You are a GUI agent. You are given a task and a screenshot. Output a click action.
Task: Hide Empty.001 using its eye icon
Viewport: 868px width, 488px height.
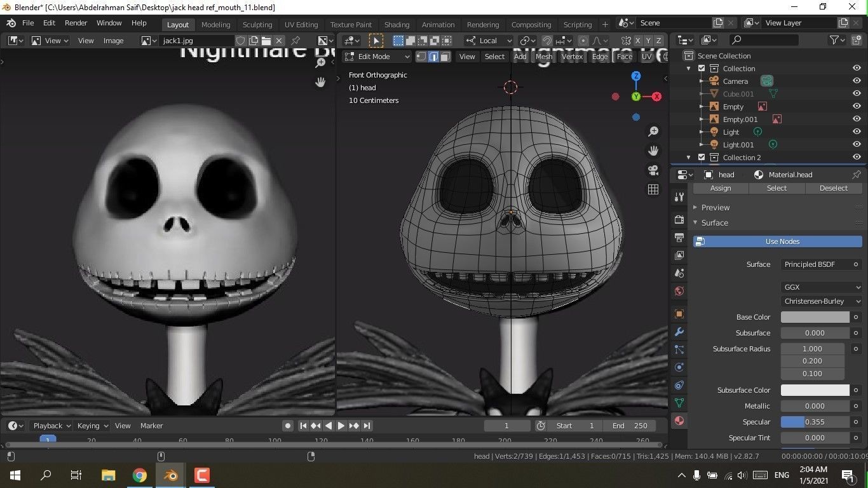click(x=857, y=119)
